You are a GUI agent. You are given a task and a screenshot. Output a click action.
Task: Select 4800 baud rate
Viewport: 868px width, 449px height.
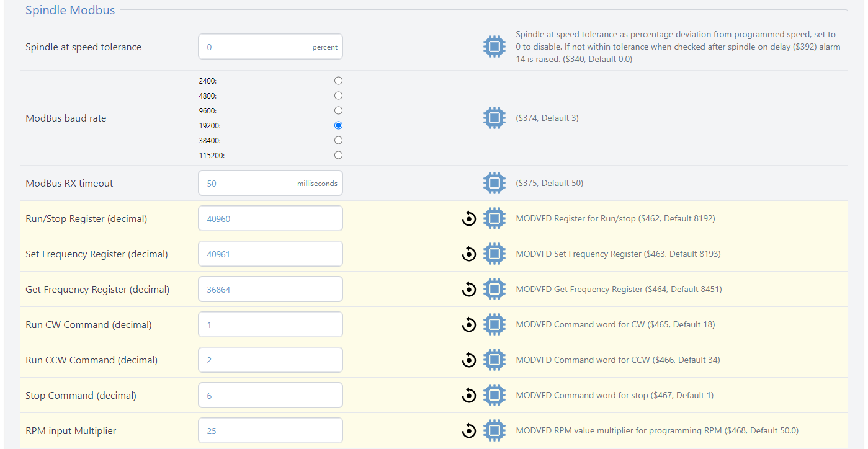338,96
